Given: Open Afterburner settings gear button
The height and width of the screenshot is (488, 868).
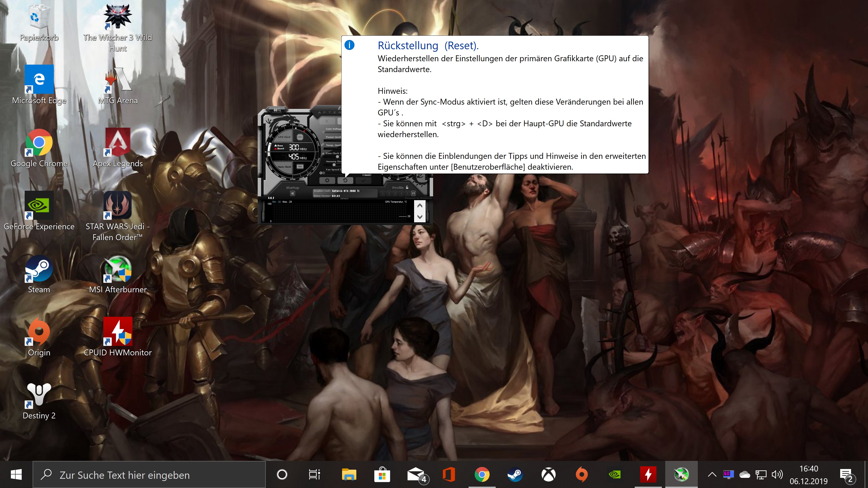Looking at the screenshot, I should pos(327,181).
